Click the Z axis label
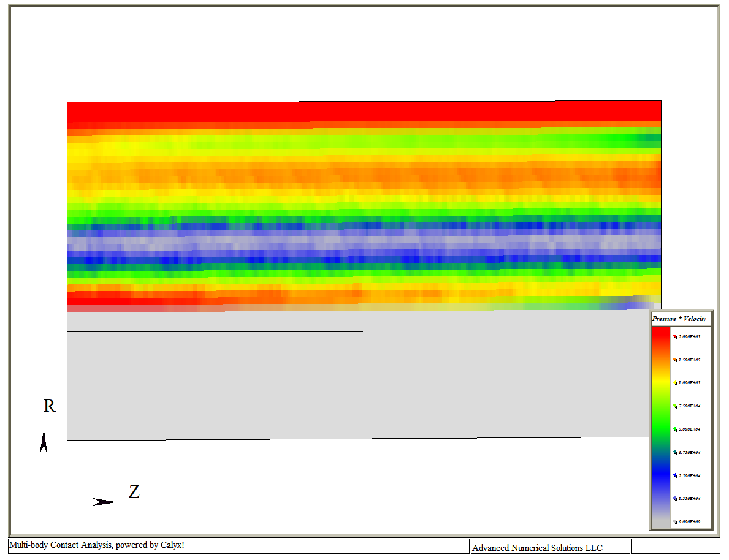Screen dimensions: 729x560 pos(134,491)
